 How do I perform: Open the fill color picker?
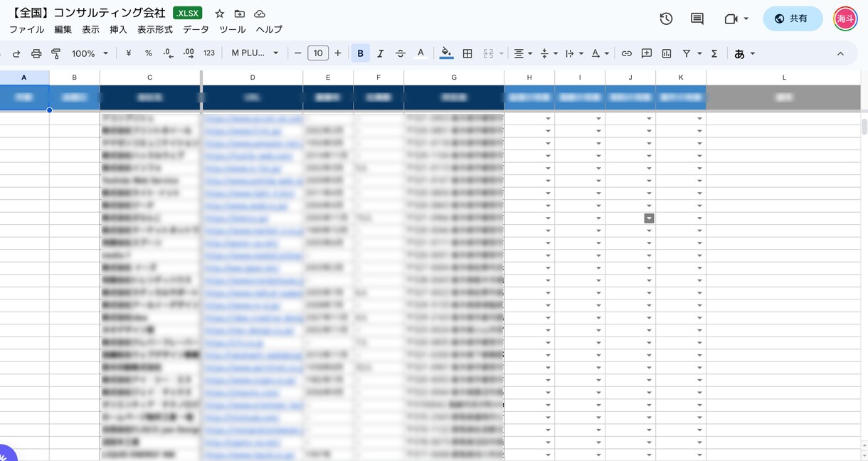click(446, 53)
